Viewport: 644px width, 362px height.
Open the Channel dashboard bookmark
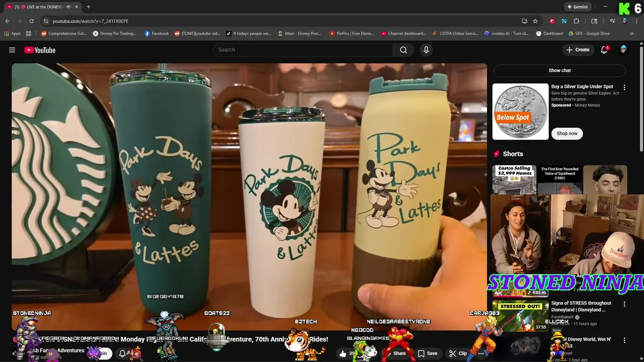tap(404, 34)
